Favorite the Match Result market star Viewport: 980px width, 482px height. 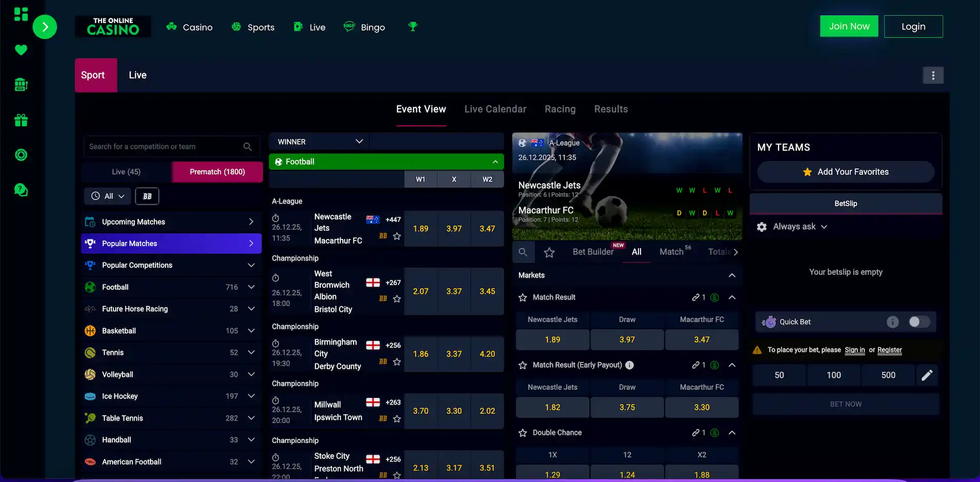pos(523,297)
